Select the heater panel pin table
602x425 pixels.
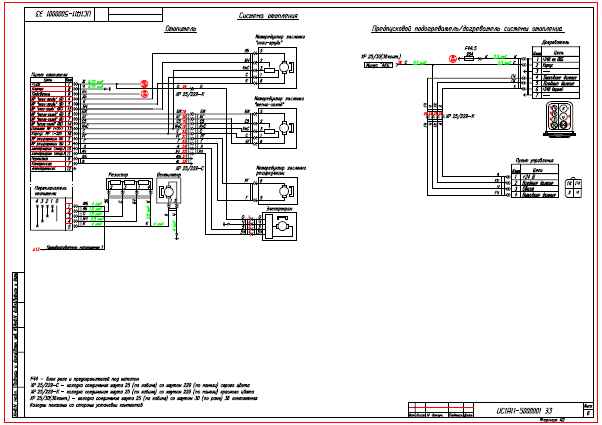(51, 124)
